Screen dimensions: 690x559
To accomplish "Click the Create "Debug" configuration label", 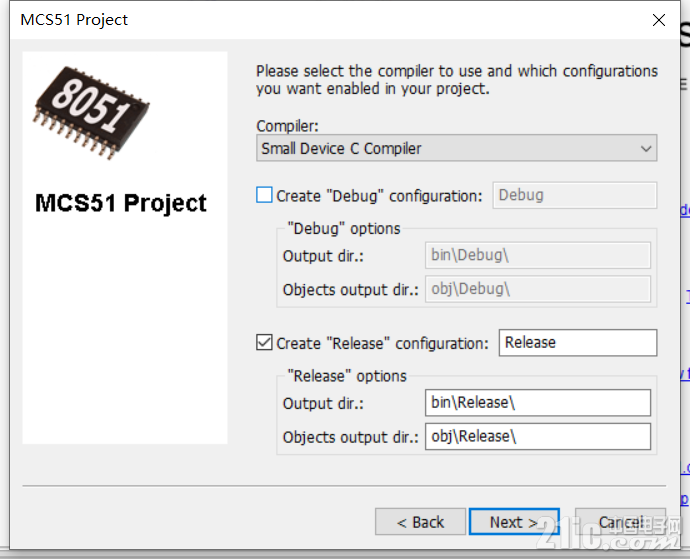I will point(379,196).
